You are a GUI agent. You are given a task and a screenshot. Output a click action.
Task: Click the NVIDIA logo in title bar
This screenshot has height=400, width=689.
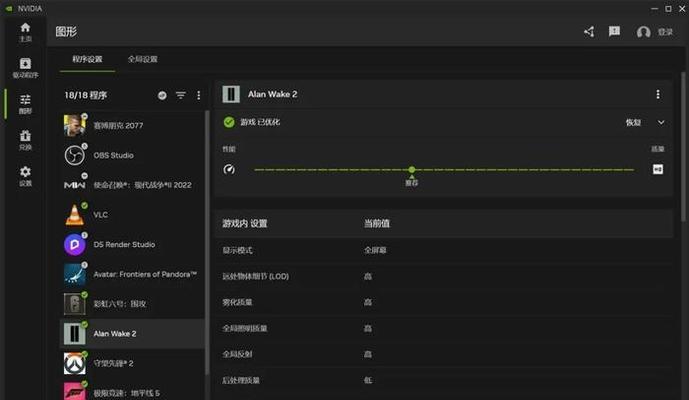click(x=9, y=8)
